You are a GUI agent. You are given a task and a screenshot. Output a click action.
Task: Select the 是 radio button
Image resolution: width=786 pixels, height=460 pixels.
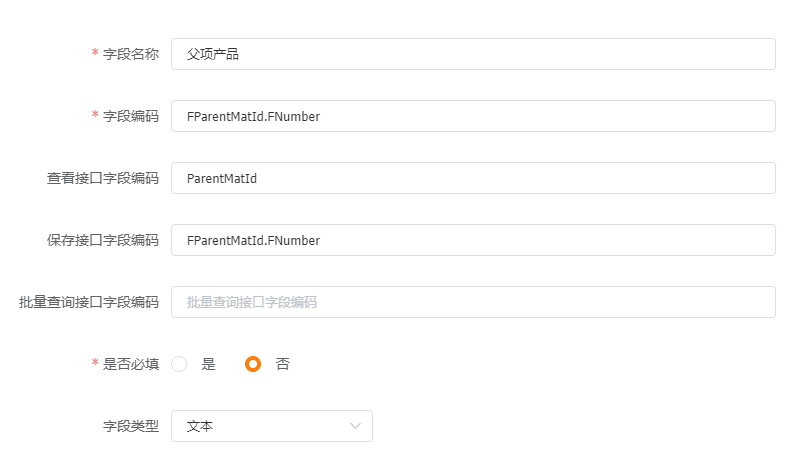[x=179, y=364]
